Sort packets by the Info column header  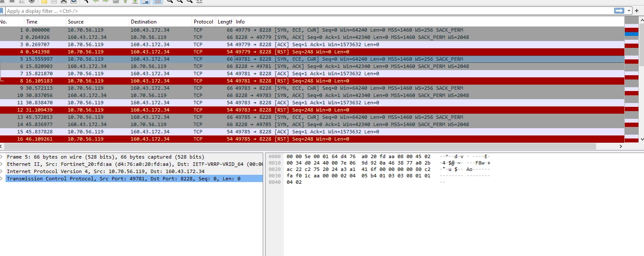(429, 22)
